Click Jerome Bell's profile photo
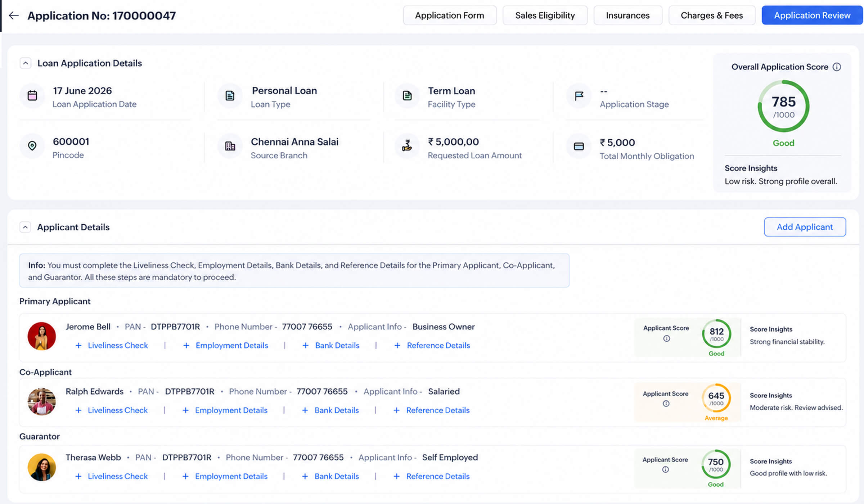The image size is (864, 504). 42,336
